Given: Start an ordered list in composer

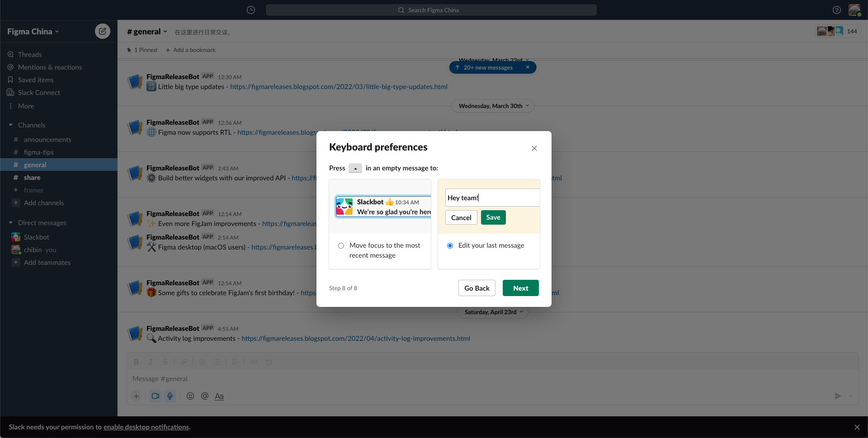Looking at the screenshot, I should click(202, 362).
